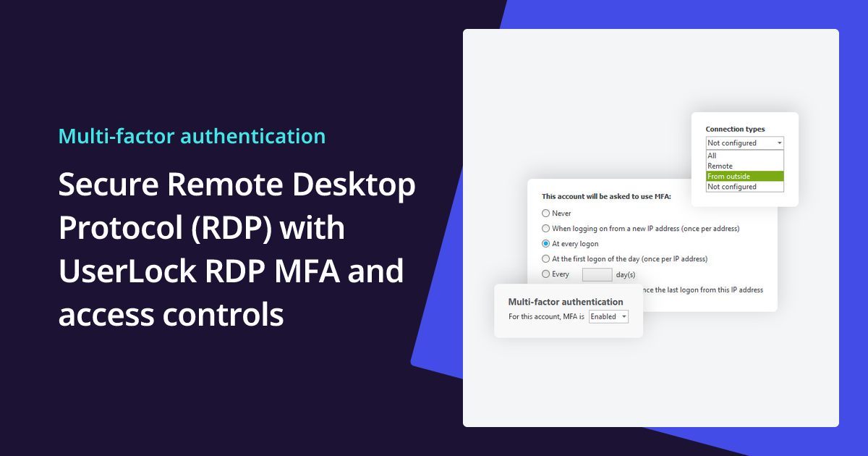Select the "At every logon" option

[x=545, y=244]
